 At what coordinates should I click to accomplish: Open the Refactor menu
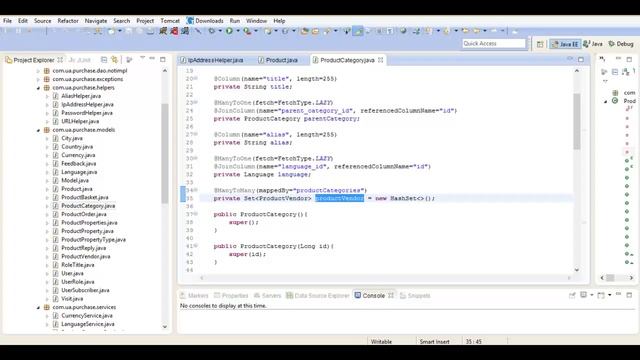pos(68,21)
